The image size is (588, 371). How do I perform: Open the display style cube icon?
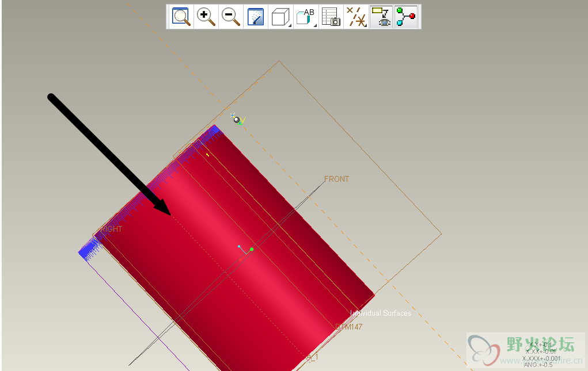(280, 17)
